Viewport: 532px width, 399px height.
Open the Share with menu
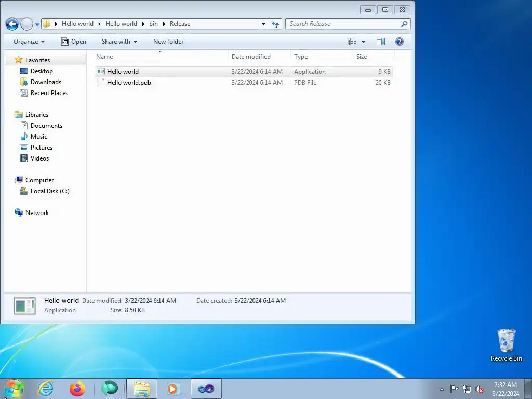[119, 42]
